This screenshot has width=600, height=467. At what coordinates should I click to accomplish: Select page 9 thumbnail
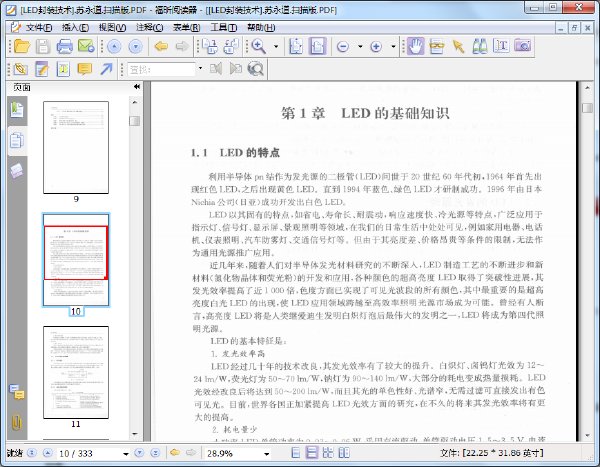76,147
